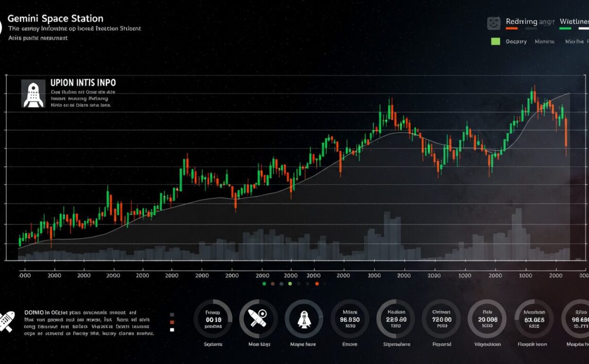
Task: Click the Neokan 228 60 circular gauge
Action: pos(395,319)
